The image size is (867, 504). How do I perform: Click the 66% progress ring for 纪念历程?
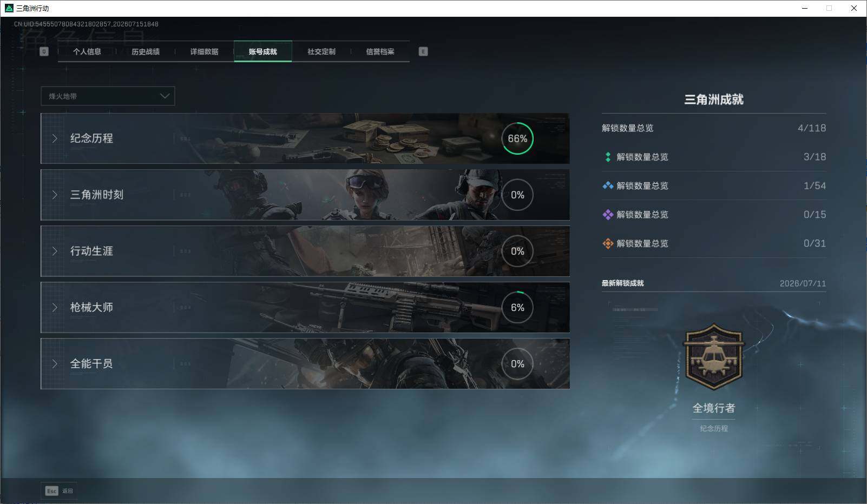[517, 138]
